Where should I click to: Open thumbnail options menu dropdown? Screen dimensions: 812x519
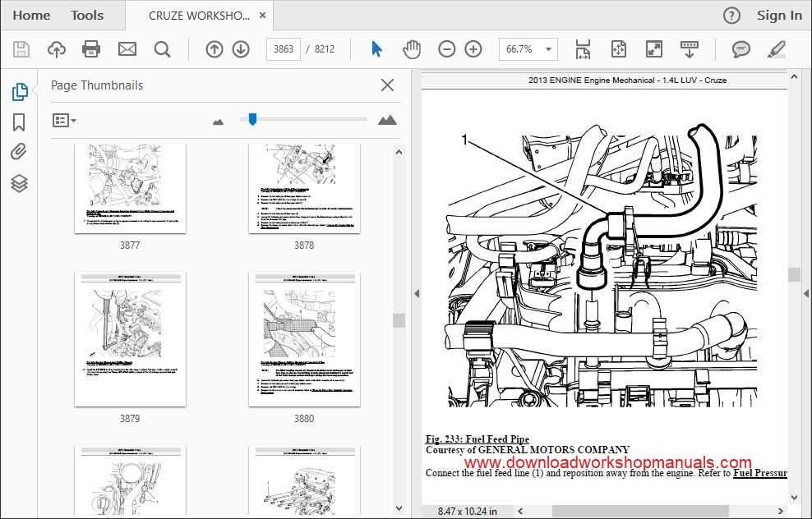[64, 121]
